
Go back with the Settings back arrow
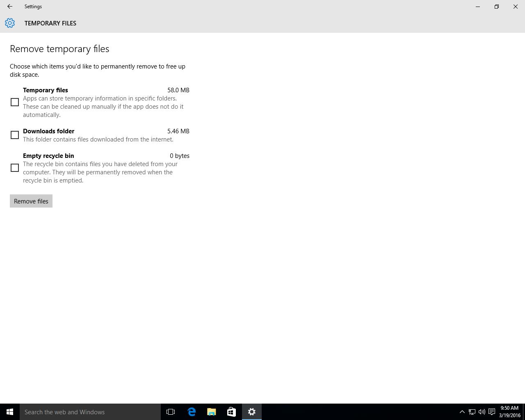pyautogui.click(x=10, y=7)
